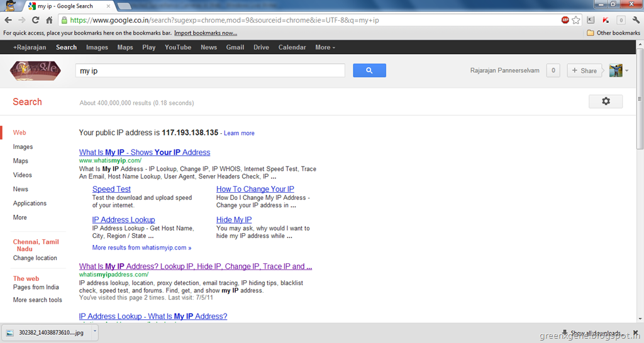Select Pages from India filter
Screen dimensions: 644x343
click(x=36, y=287)
